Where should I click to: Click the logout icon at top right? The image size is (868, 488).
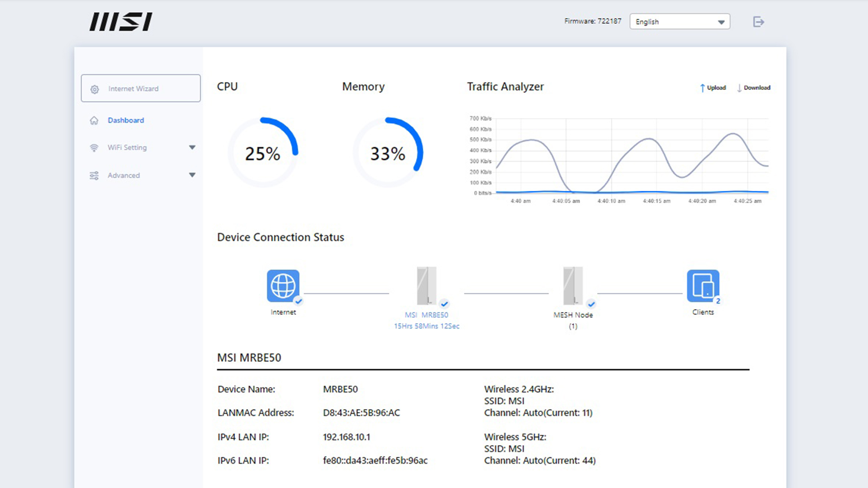coord(758,22)
